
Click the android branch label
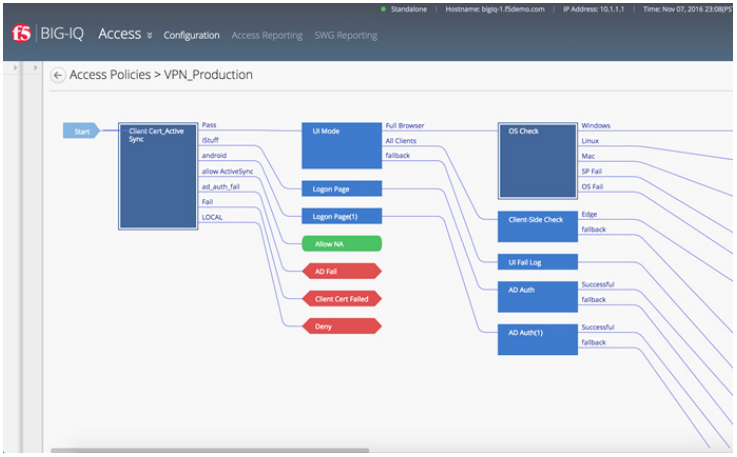[214, 155]
